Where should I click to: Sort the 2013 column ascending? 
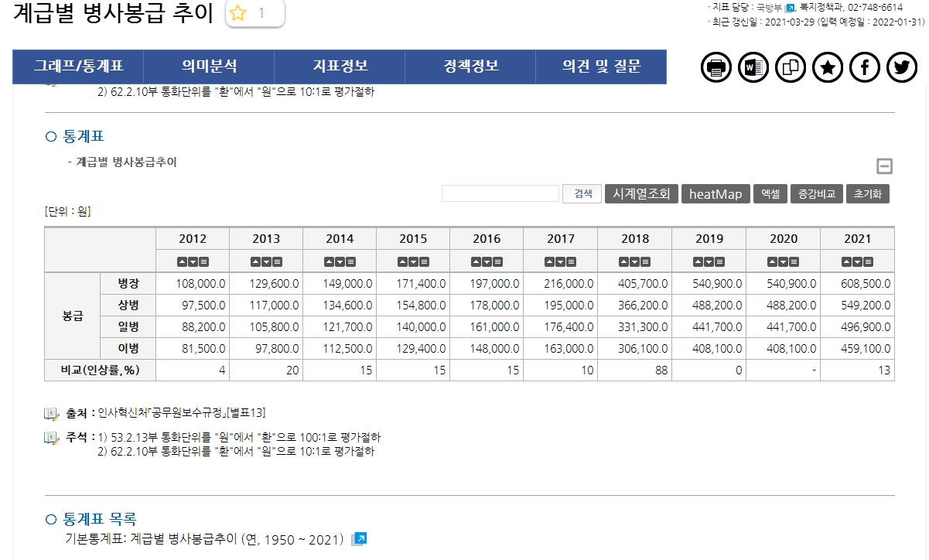point(257,262)
